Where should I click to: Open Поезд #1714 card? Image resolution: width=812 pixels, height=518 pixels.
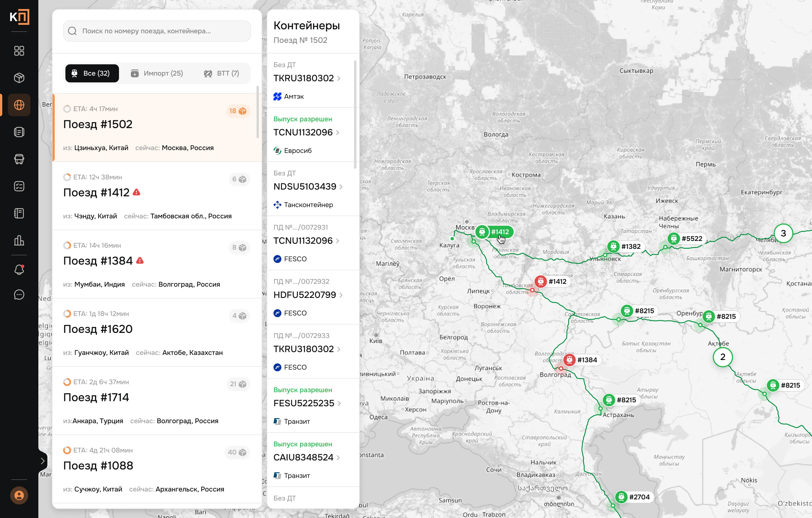pos(157,401)
